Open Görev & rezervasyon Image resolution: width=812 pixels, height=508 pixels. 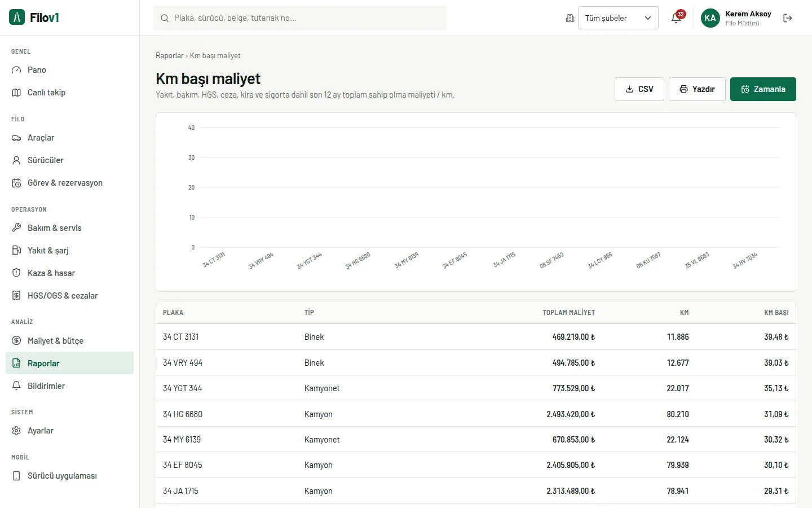[69, 183]
